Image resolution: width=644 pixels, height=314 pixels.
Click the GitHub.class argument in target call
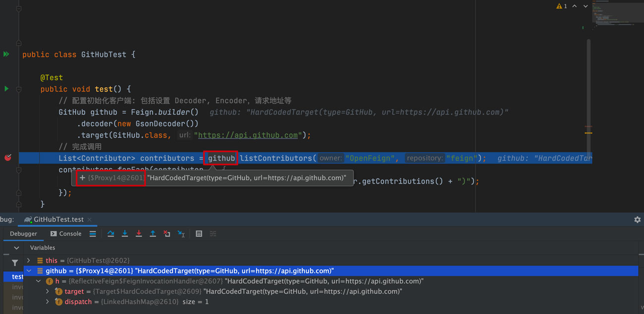click(141, 135)
